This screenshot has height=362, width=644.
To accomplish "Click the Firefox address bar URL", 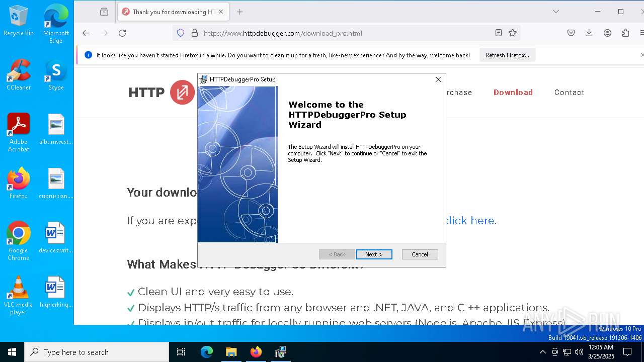I will (283, 33).
